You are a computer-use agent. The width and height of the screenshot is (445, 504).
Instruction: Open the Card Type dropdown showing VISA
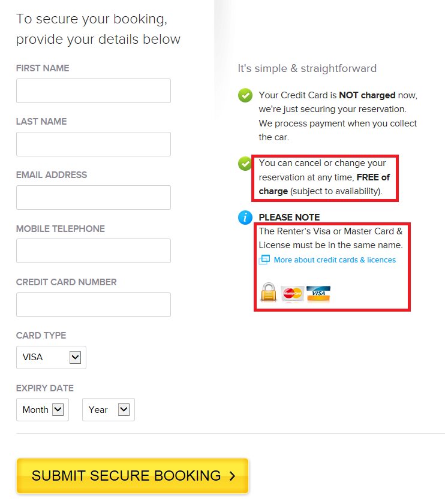(51, 357)
